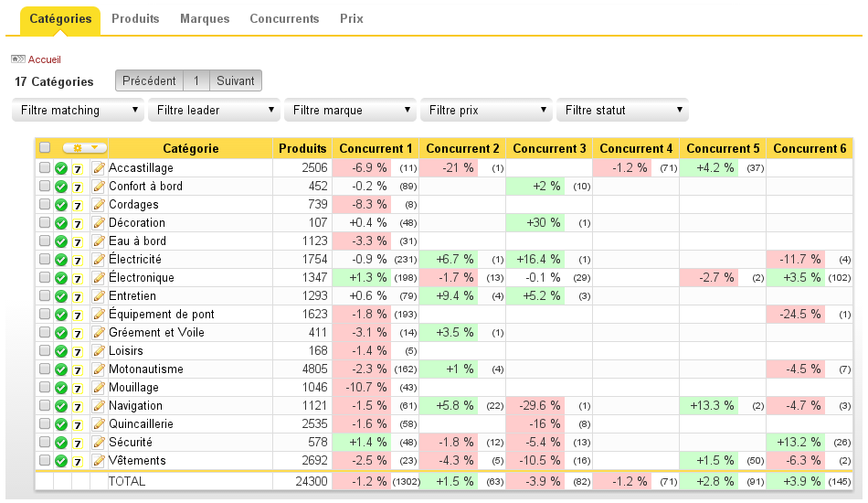Open the Produits tab

coord(135,19)
